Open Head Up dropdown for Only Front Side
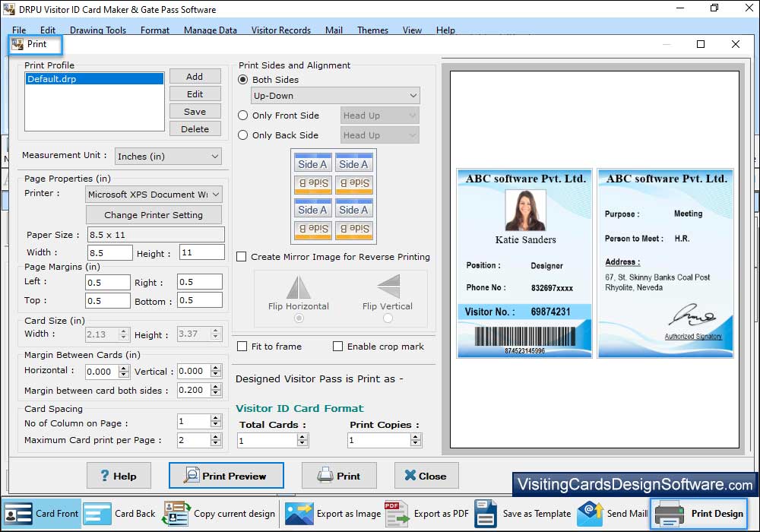This screenshot has height=532, width=760. tap(379, 116)
